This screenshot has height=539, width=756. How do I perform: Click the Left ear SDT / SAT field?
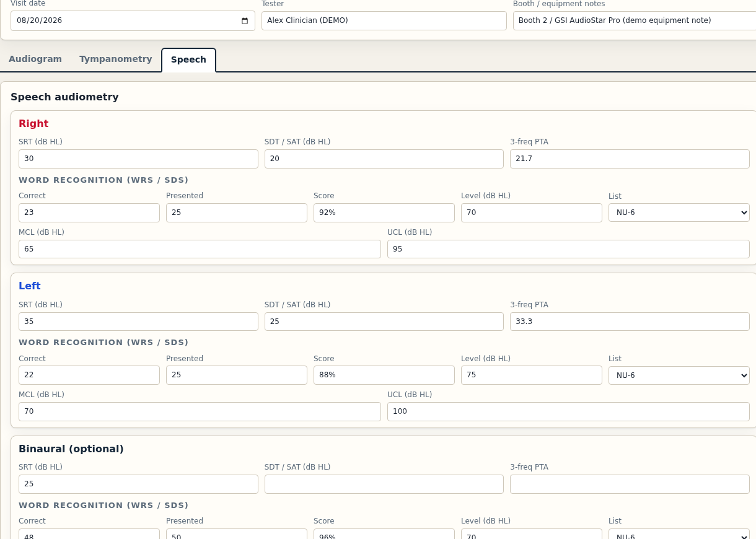coord(384,322)
